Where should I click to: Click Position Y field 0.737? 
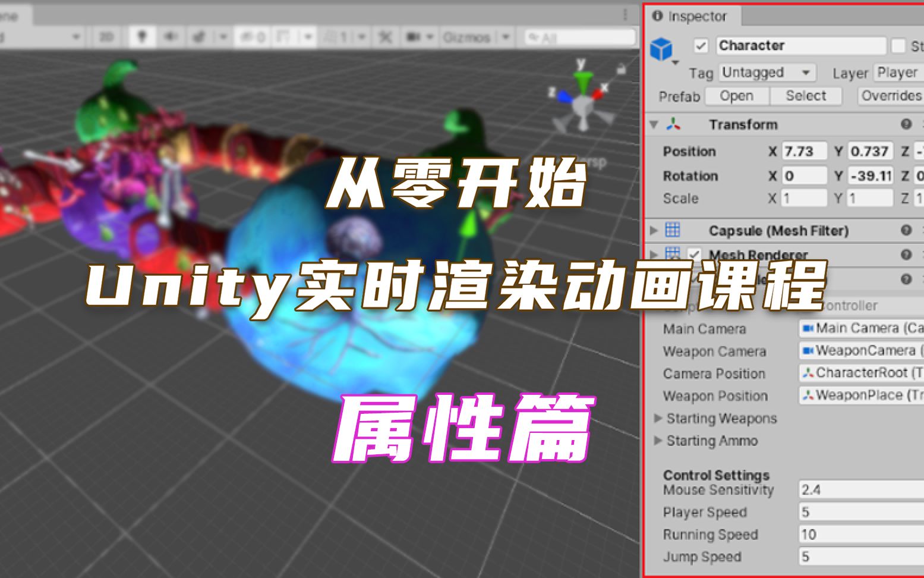[869, 151]
